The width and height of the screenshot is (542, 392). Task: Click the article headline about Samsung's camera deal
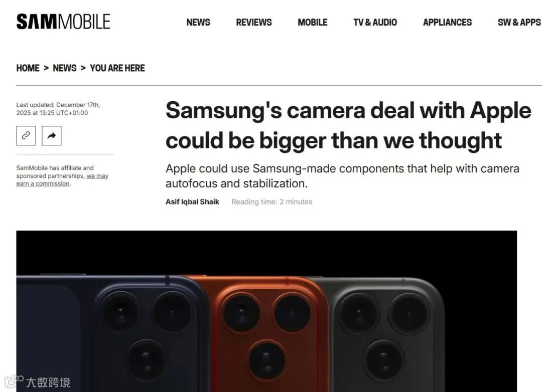[348, 125]
